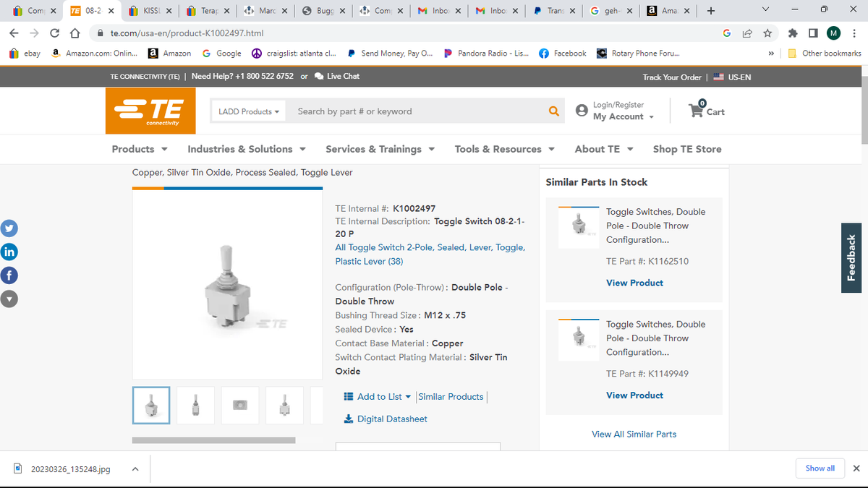Open the shopping cart icon

(x=696, y=109)
